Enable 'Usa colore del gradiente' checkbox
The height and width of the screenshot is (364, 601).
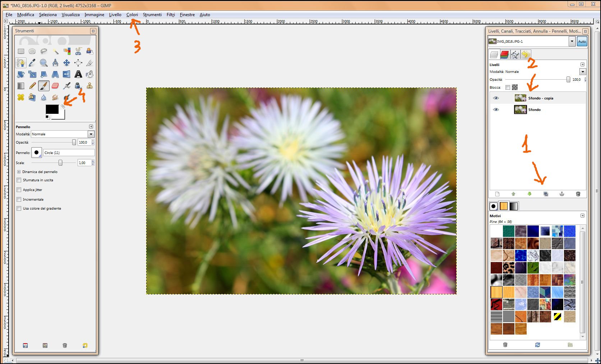(x=19, y=208)
